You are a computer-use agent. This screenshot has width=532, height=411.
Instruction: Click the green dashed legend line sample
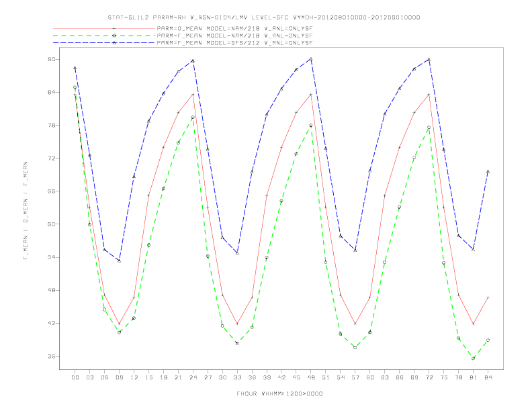tap(104, 36)
